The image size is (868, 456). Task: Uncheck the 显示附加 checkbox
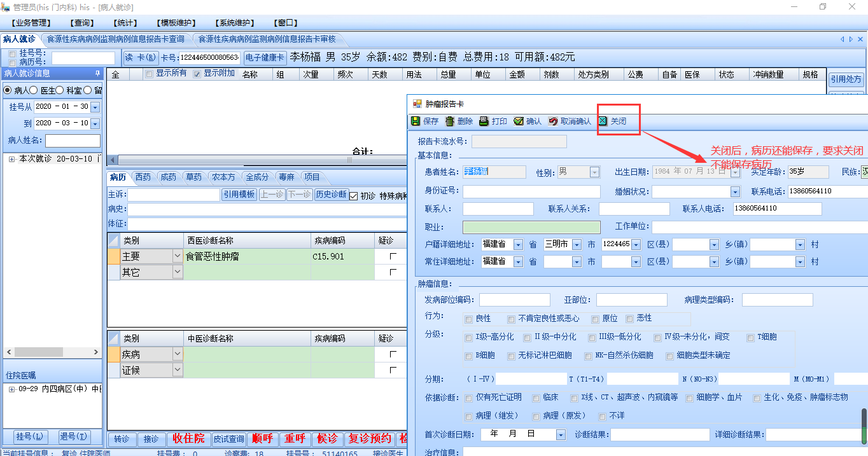click(197, 74)
